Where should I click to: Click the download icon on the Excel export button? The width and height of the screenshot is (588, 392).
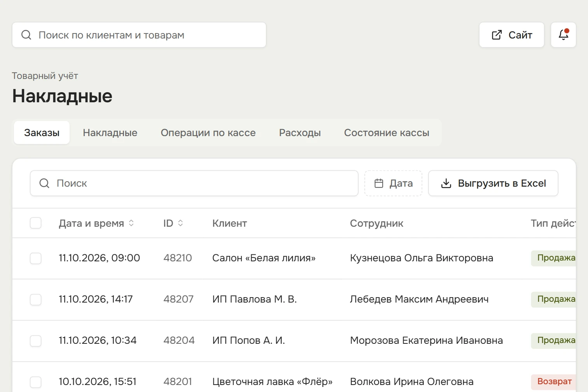point(446,183)
